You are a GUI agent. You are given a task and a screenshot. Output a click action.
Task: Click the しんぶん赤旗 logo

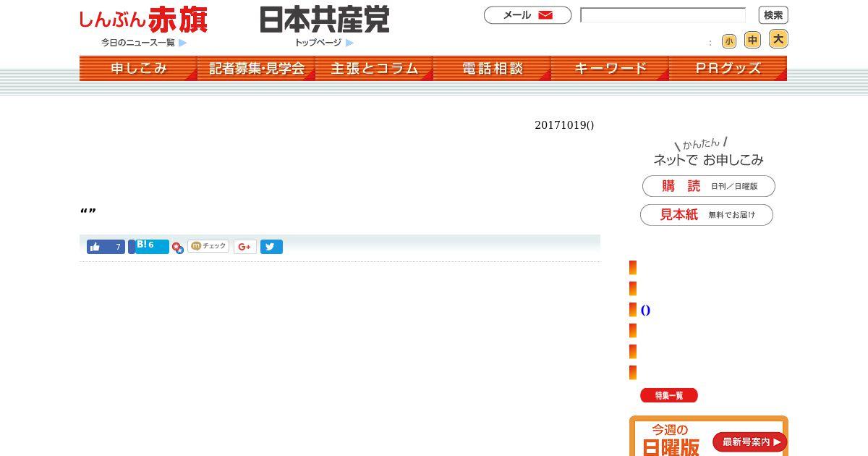click(x=143, y=20)
